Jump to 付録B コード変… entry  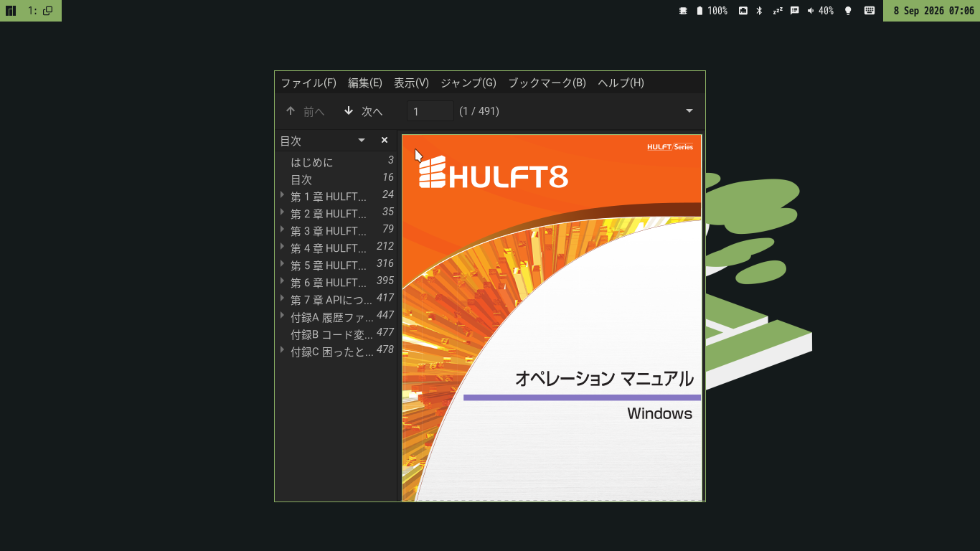point(331,334)
